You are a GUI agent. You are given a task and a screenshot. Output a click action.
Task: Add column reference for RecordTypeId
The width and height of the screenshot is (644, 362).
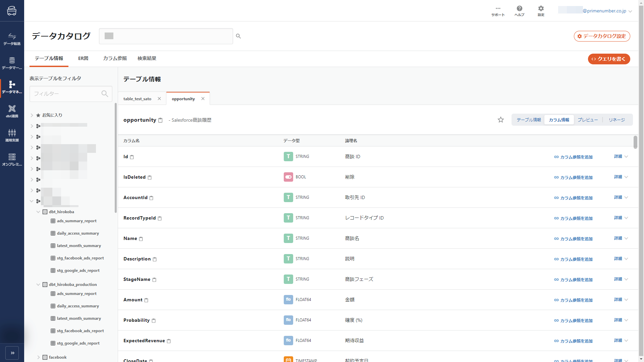pyautogui.click(x=573, y=218)
